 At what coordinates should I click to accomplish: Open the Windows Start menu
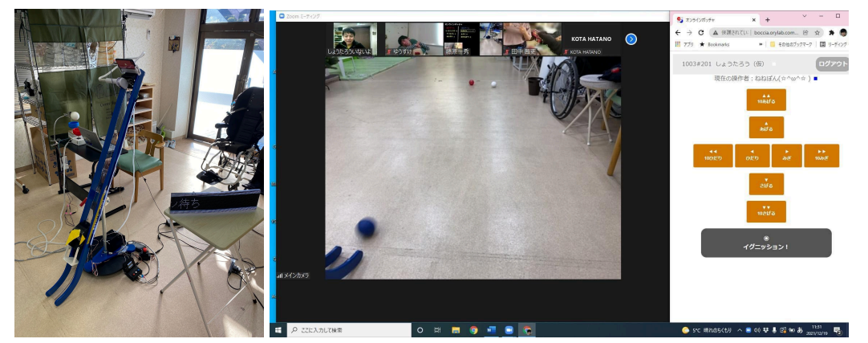(278, 329)
